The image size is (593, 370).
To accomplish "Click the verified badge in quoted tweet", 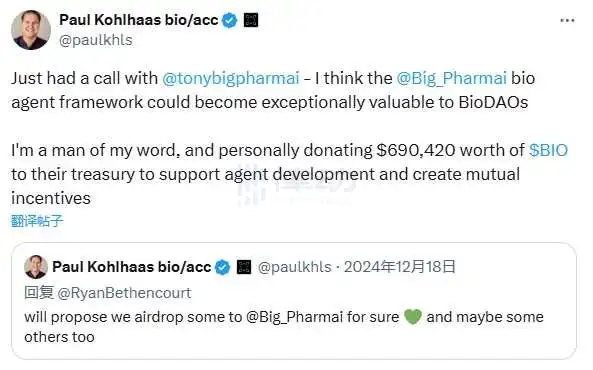I will [222, 267].
